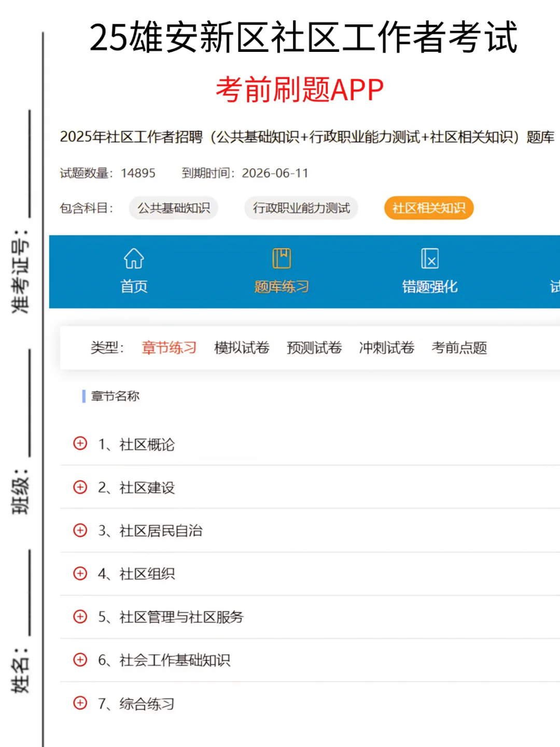Image resolution: width=560 pixels, height=747 pixels.
Task: Switch to the 模拟试卷 tab
Action: [242, 348]
